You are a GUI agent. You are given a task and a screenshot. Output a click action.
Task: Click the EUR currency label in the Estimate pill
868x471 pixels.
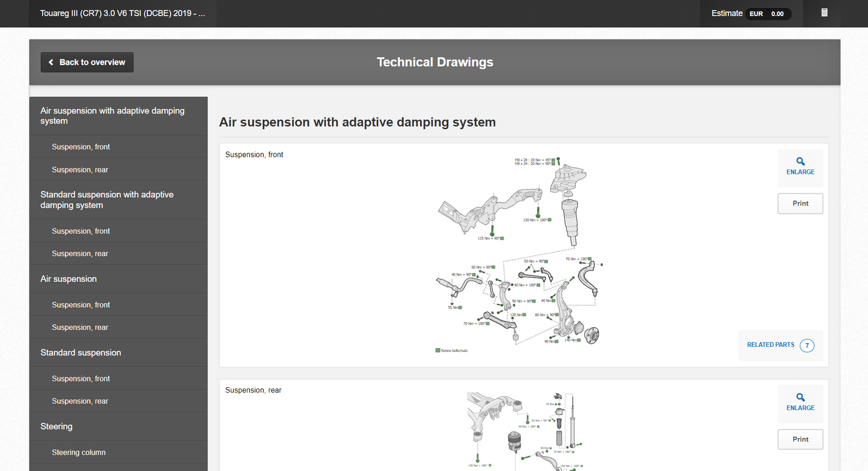[756, 13]
